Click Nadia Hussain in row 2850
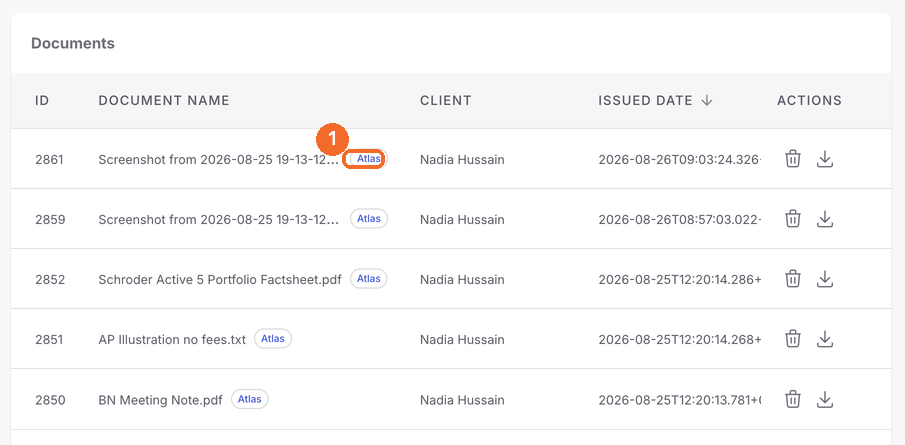The width and height of the screenshot is (905, 445). 462,399
